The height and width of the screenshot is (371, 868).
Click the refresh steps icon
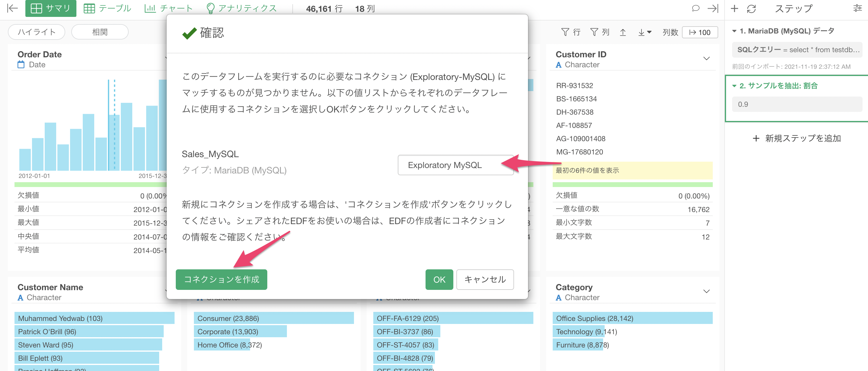coord(751,8)
